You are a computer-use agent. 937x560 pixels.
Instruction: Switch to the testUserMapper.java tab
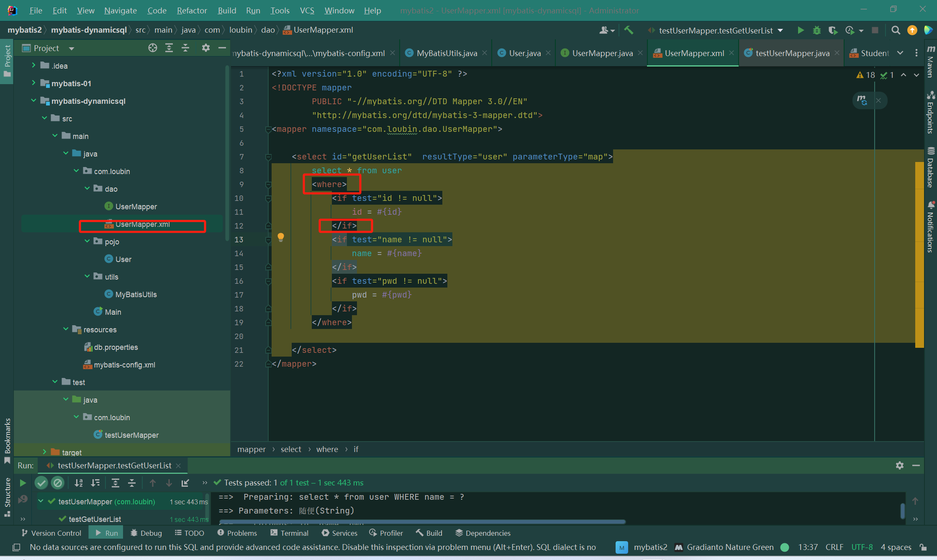(x=792, y=53)
